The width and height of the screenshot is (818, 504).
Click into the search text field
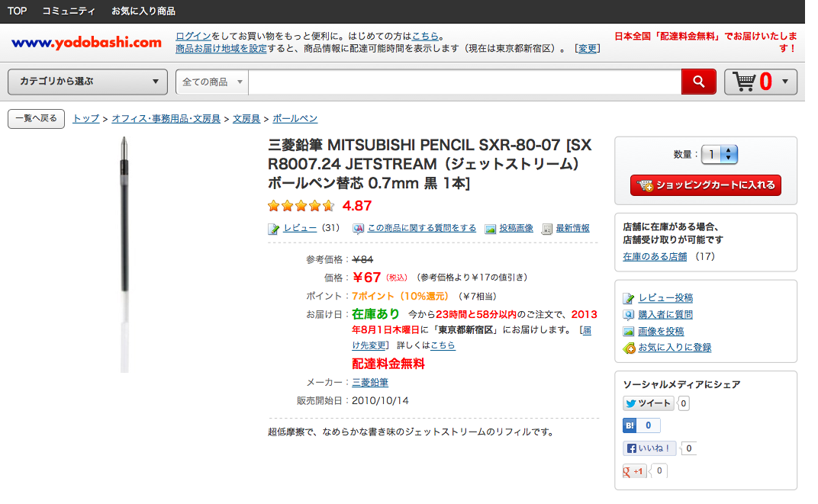coord(465,82)
